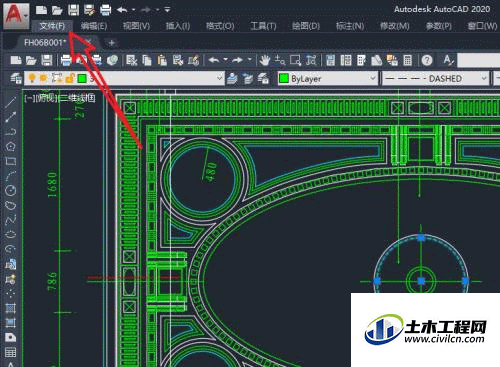500x367 pixels.
Task: Open the AutoCAD application menu logo
Action: (16, 15)
